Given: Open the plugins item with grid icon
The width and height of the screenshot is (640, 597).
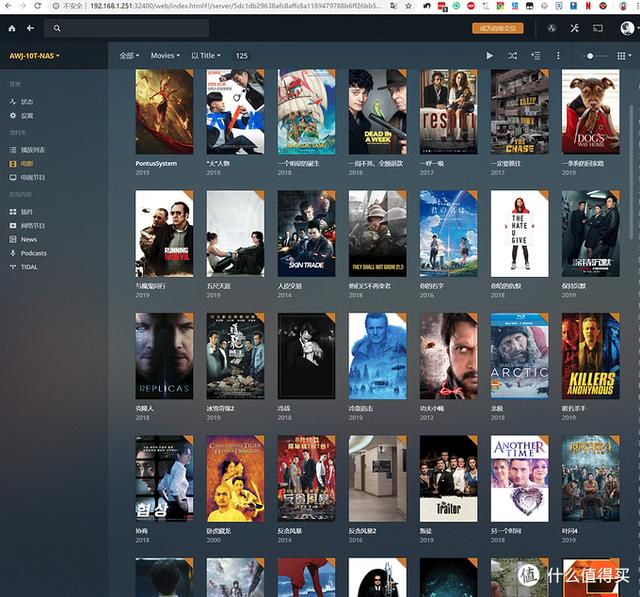Looking at the screenshot, I should coord(21,212).
